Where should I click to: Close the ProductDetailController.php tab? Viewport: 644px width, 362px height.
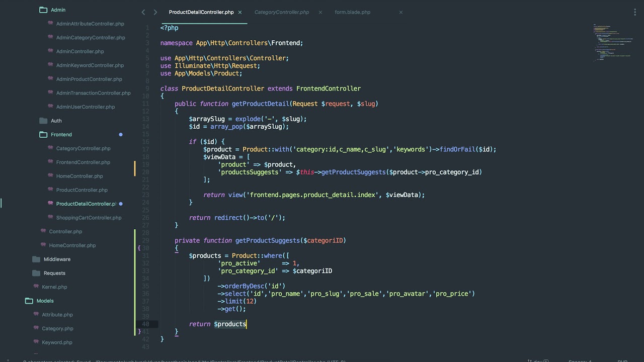point(240,12)
